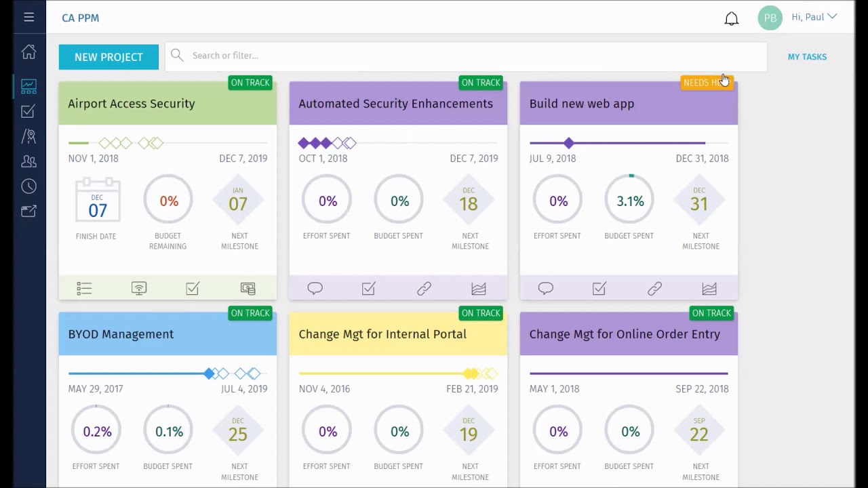
Task: Click Dec 25 next milestone diamond
Action: pos(238,431)
